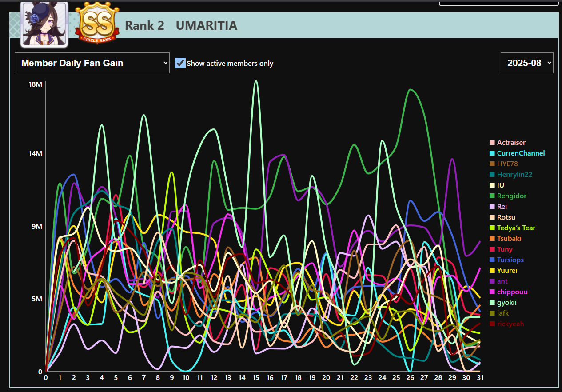Click the rickyeah legend entry
The width and height of the screenshot is (562, 392).
[506, 324]
